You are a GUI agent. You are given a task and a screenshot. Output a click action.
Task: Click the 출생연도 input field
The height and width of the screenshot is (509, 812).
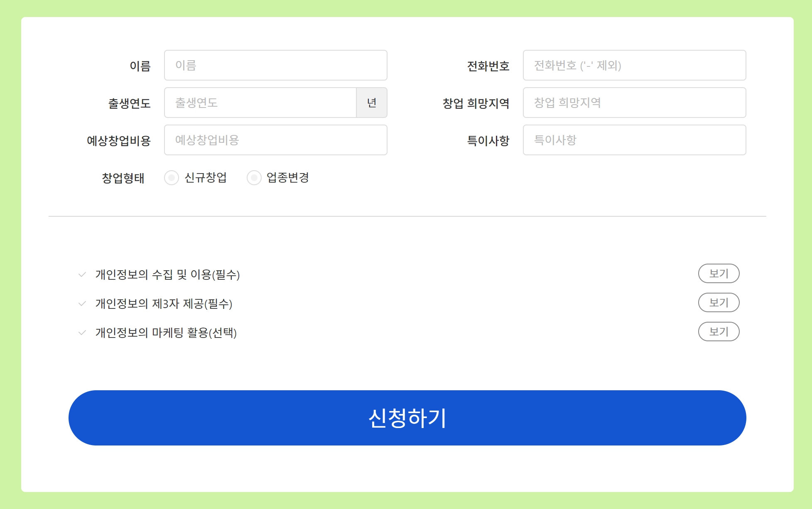click(260, 103)
